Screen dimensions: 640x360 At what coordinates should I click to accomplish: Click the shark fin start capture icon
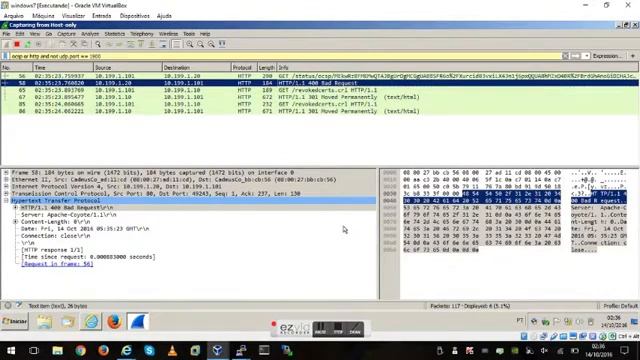(7, 44)
